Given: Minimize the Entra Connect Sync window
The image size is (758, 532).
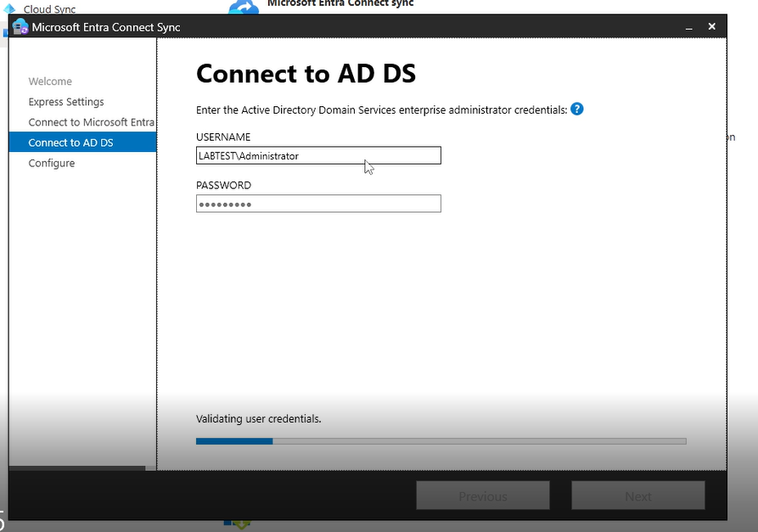Looking at the screenshot, I should pyautogui.click(x=689, y=27).
